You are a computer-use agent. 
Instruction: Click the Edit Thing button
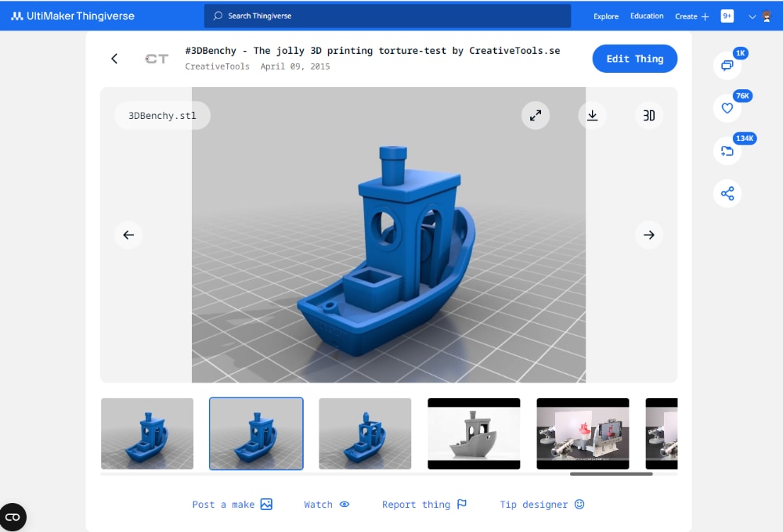coord(635,59)
